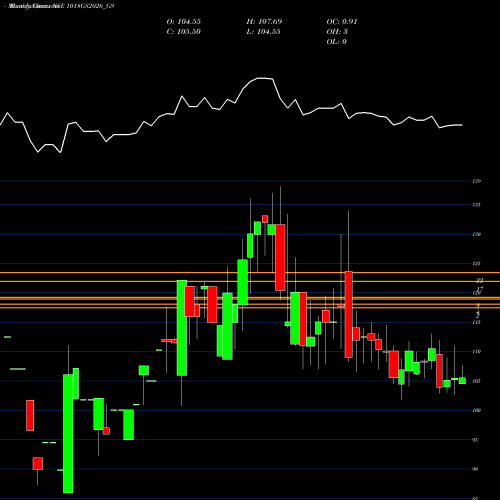Click the 110 price axis label
The width and height of the screenshot is (500, 500).
477,352
